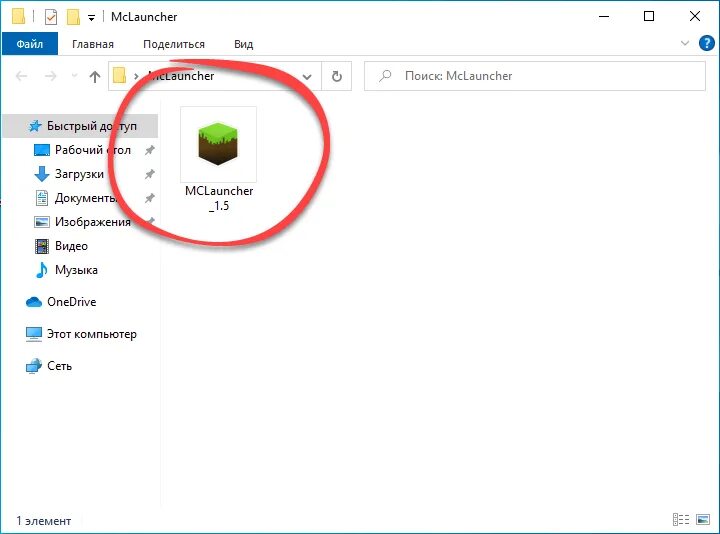Open the Файл ribbon tab
The image size is (720, 534).
[30, 44]
